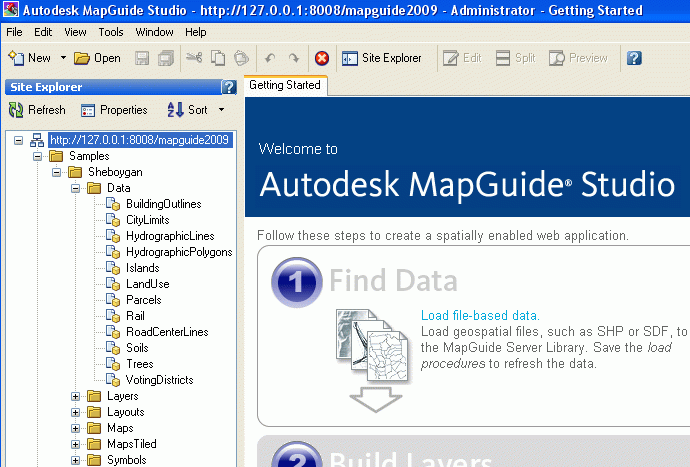This screenshot has width=690, height=467.
Task: Click the Refresh button in Site Explorer
Action: click(x=37, y=110)
